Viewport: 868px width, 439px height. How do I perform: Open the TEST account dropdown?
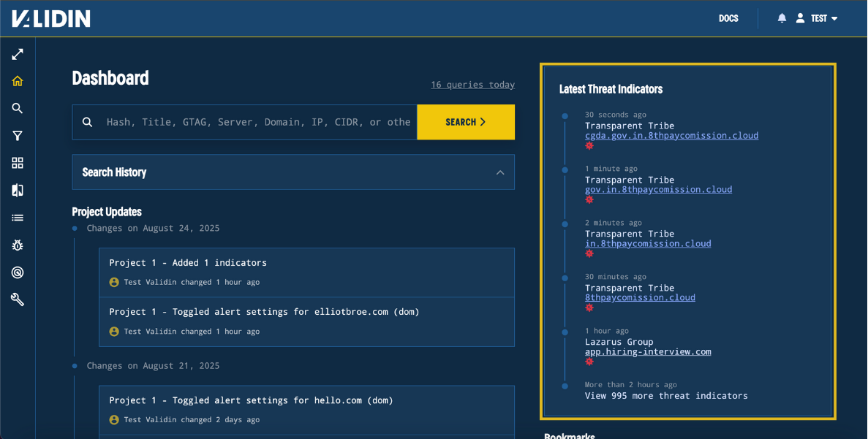(x=824, y=19)
